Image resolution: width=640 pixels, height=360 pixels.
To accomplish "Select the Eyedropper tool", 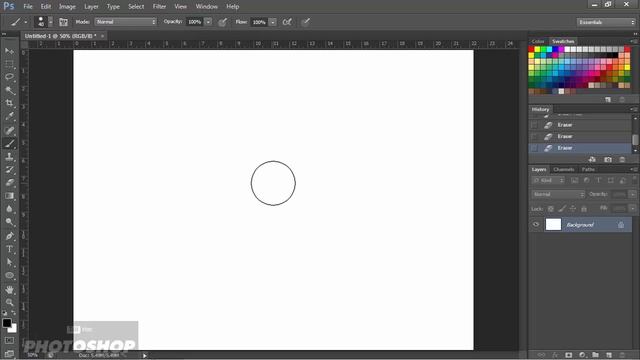I will [9, 117].
